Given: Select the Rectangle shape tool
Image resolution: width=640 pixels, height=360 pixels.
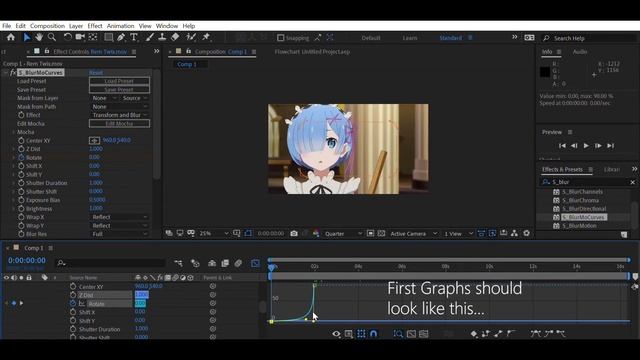Looking at the screenshot, I should click(109, 37).
